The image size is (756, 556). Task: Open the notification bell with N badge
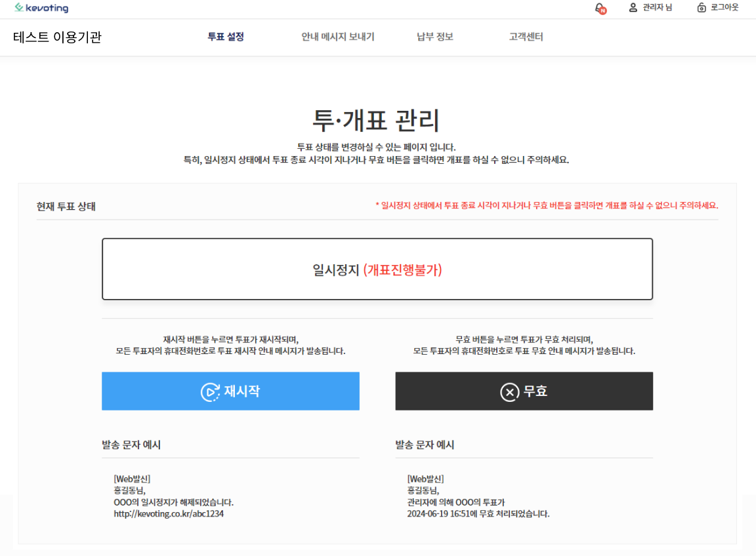coord(600,8)
